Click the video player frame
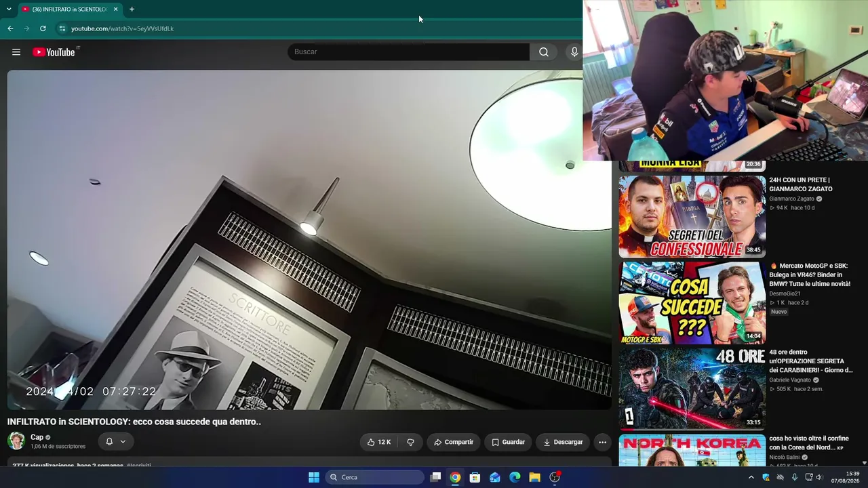The height and width of the screenshot is (488, 868). click(309, 240)
